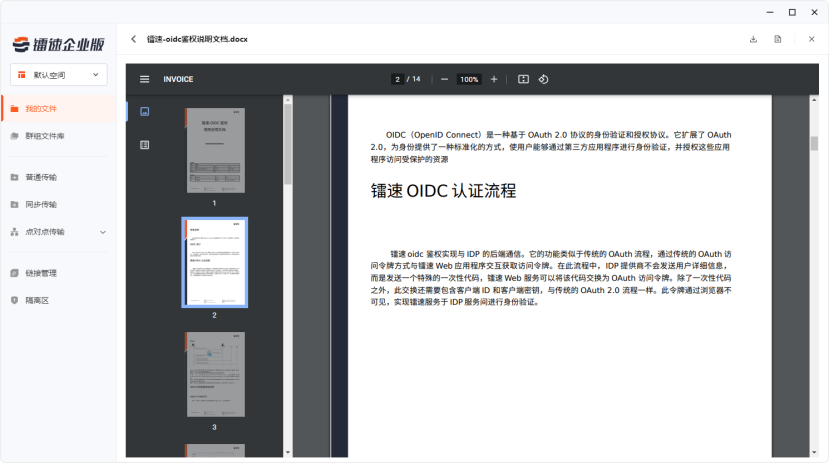Click the document scroll down arrow
829x463 pixels.
(x=814, y=453)
